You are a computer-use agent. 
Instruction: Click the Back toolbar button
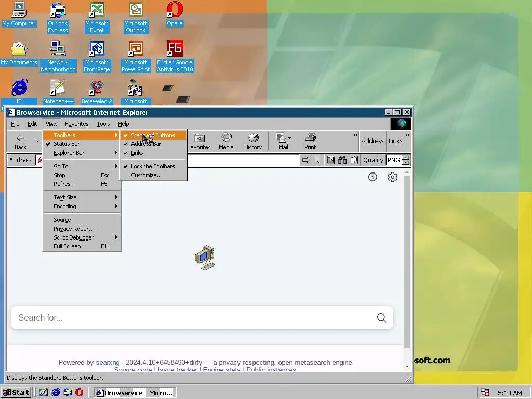[20, 141]
